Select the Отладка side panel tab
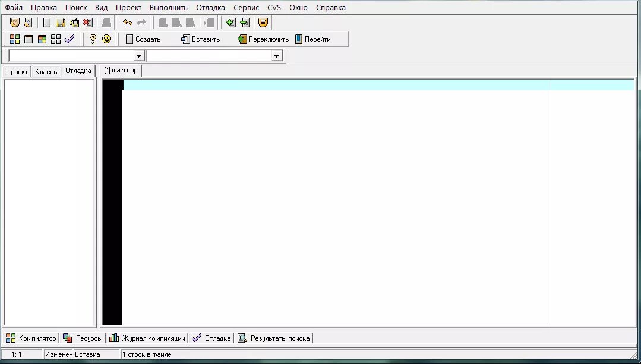Screen dimensions: 641x364 click(78, 71)
